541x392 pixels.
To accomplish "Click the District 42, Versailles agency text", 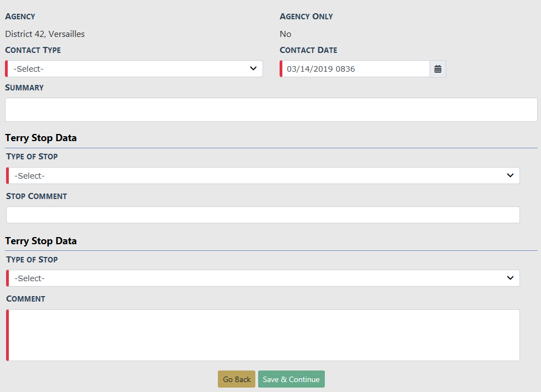I will coord(45,34).
